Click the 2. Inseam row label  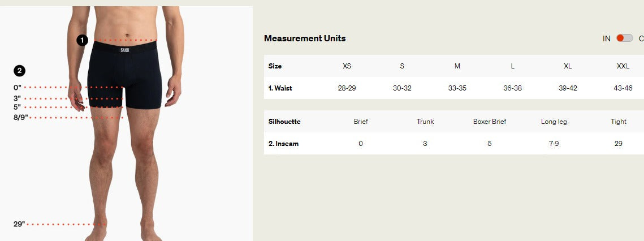283,144
